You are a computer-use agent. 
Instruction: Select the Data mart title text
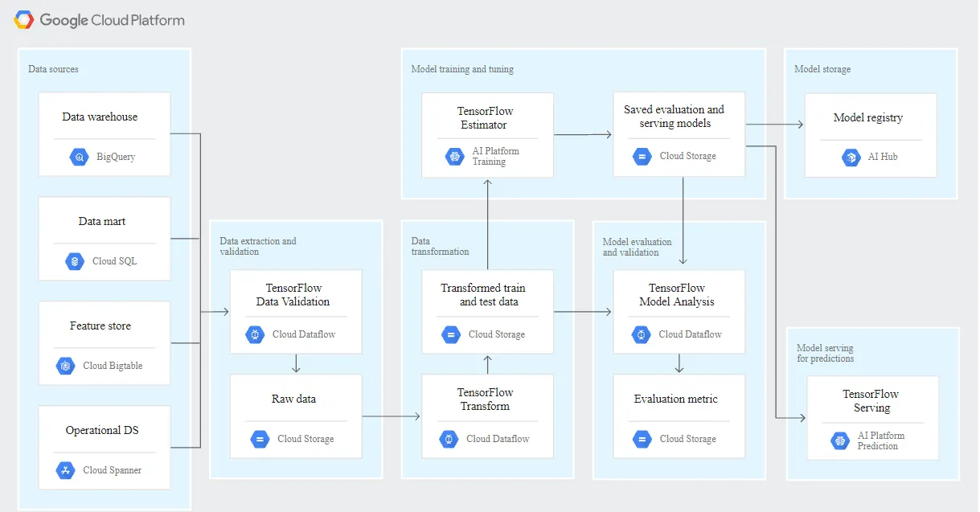coord(102,222)
